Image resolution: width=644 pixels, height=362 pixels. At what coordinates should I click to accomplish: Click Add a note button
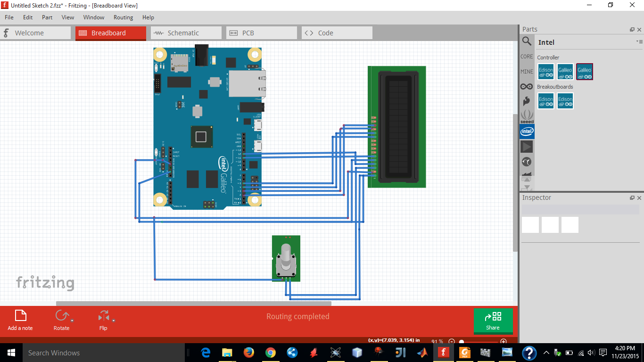pyautogui.click(x=20, y=321)
